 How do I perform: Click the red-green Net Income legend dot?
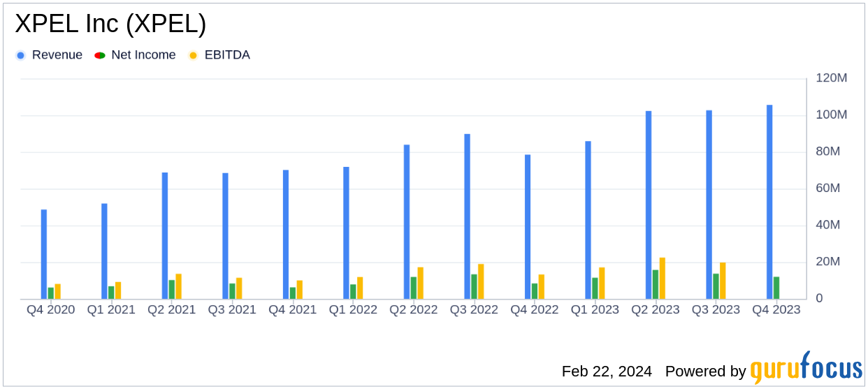coord(100,55)
